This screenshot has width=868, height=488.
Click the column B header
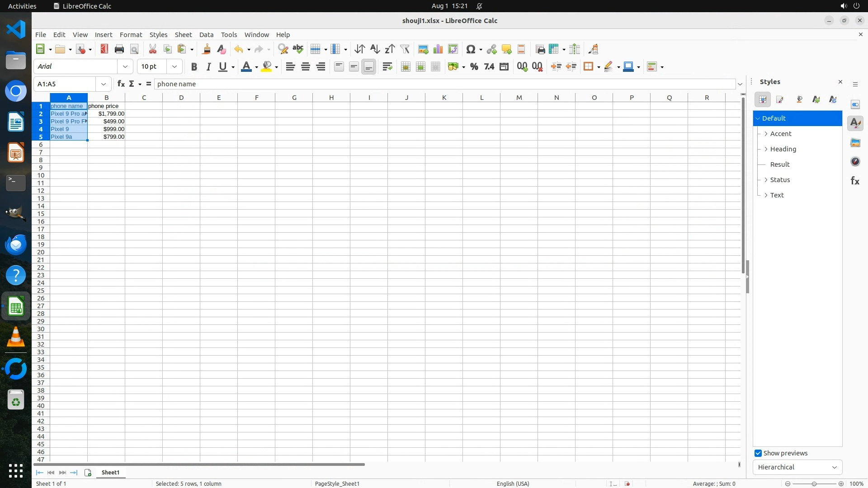coord(106,98)
